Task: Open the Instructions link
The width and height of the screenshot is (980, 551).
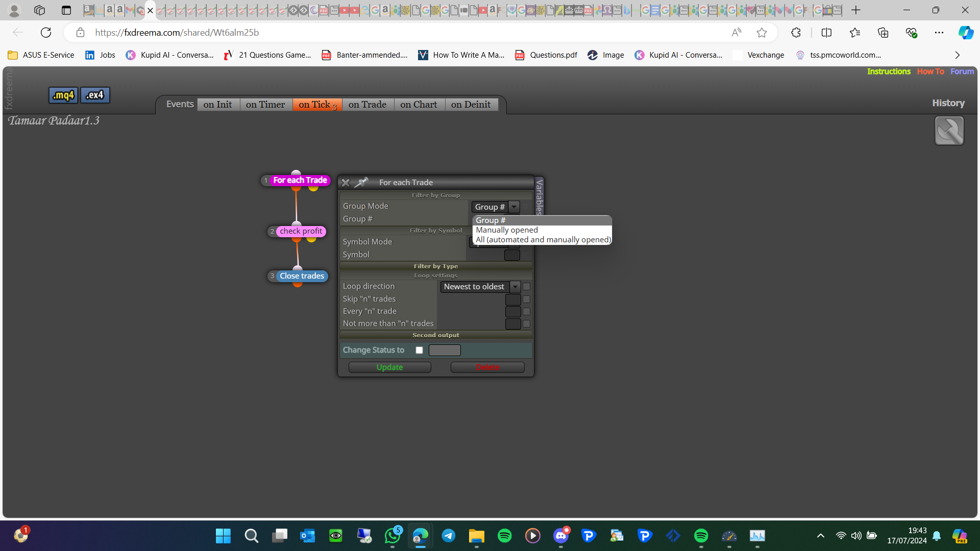Action: coord(889,71)
